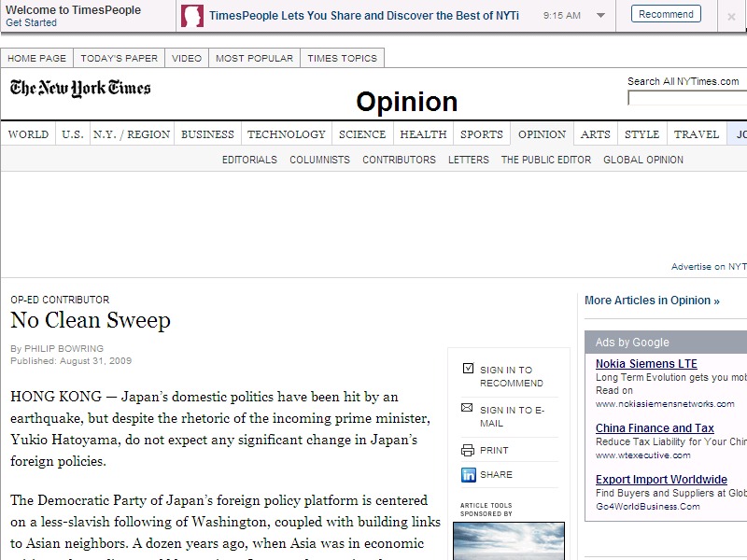Viewport: 747px width, 560px height.
Task: Click the printer icon
Action: point(468,450)
